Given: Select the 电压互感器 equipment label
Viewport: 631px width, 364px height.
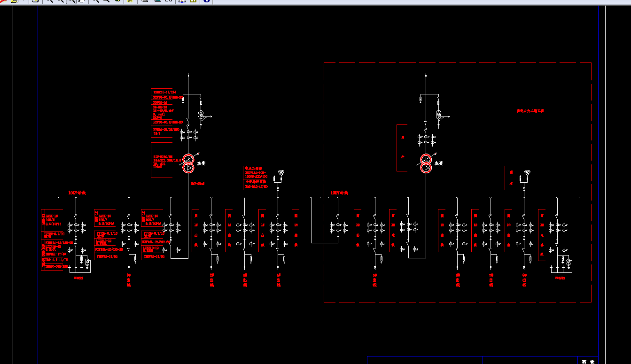Looking at the screenshot, I should coord(253,168).
